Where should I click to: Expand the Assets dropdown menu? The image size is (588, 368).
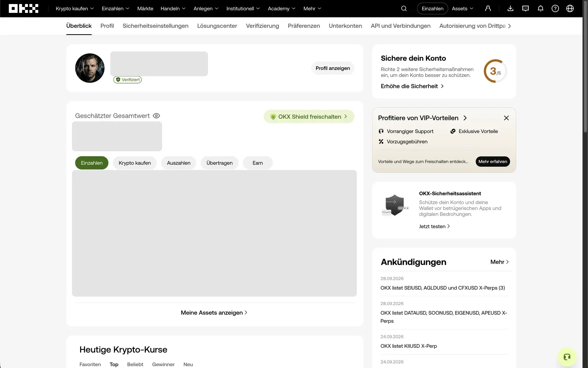tap(463, 8)
